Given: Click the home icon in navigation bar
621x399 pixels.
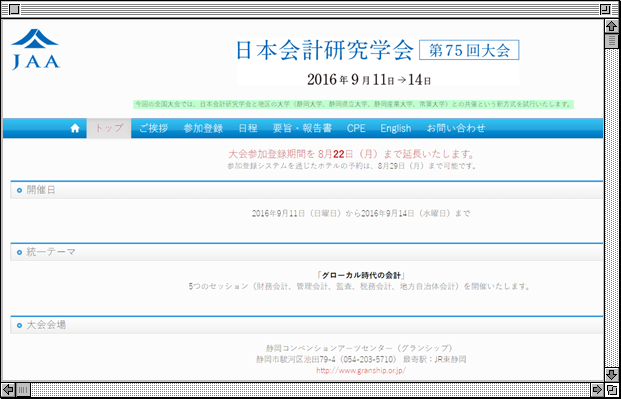Looking at the screenshot, I should [75, 128].
